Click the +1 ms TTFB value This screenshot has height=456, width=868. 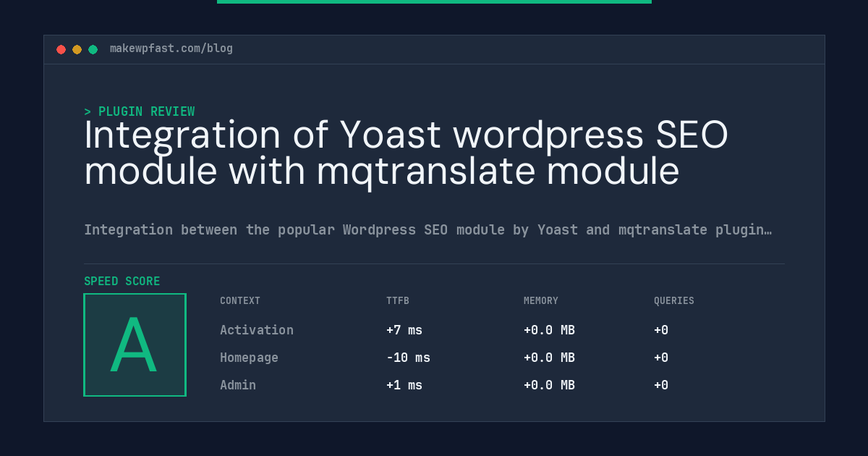point(404,385)
